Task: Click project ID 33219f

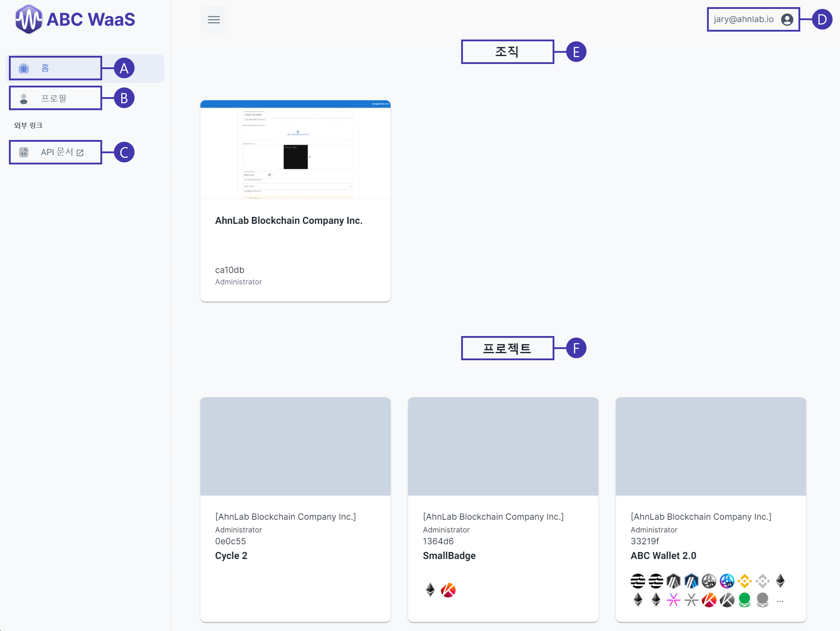Action: click(645, 541)
